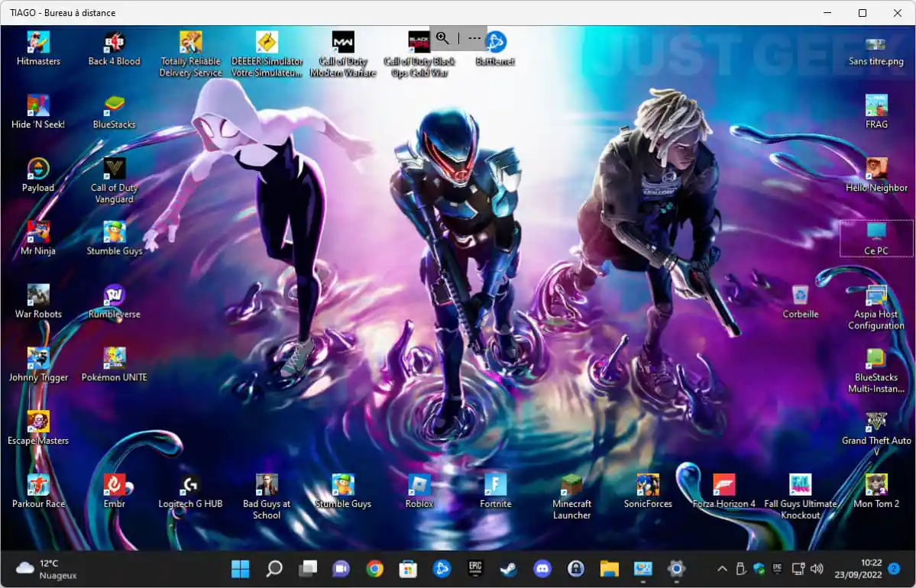This screenshot has width=916, height=588.
Task: Select the Pokémon UNITE shortcut
Action: coord(115,364)
